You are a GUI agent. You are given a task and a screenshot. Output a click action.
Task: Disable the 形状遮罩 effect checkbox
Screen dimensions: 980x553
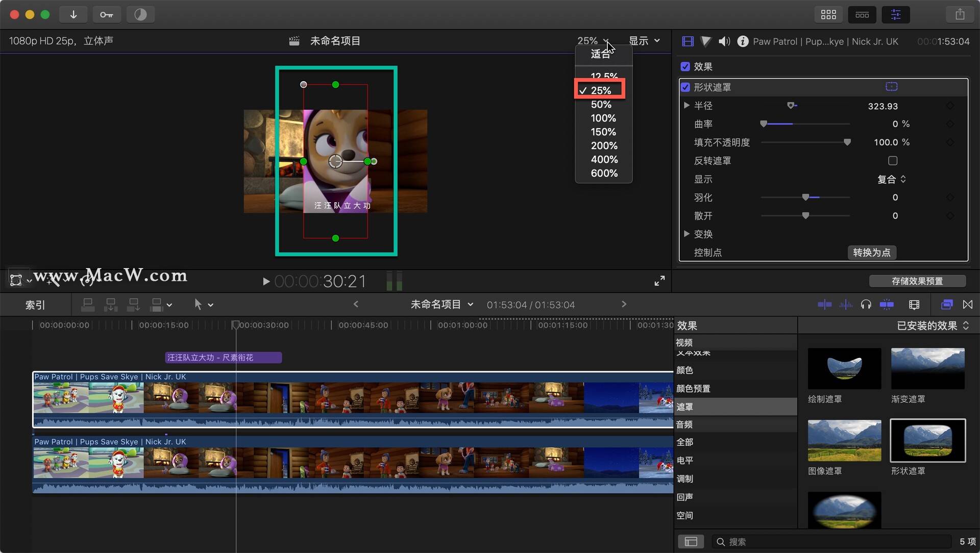point(685,87)
